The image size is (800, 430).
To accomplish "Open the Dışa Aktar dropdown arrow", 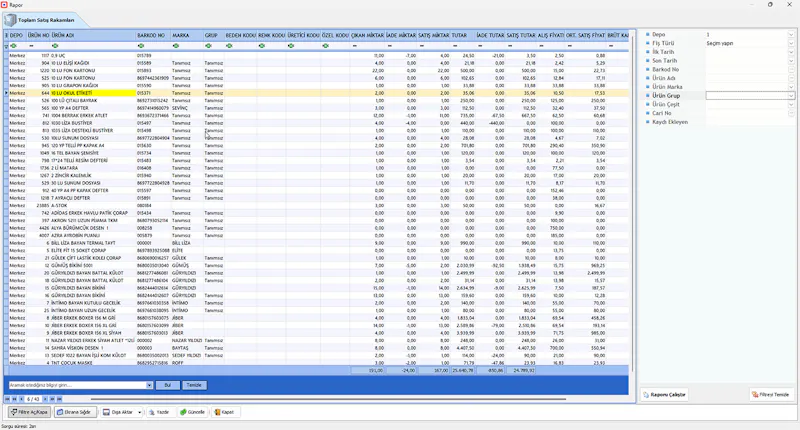I will pyautogui.click(x=140, y=412).
